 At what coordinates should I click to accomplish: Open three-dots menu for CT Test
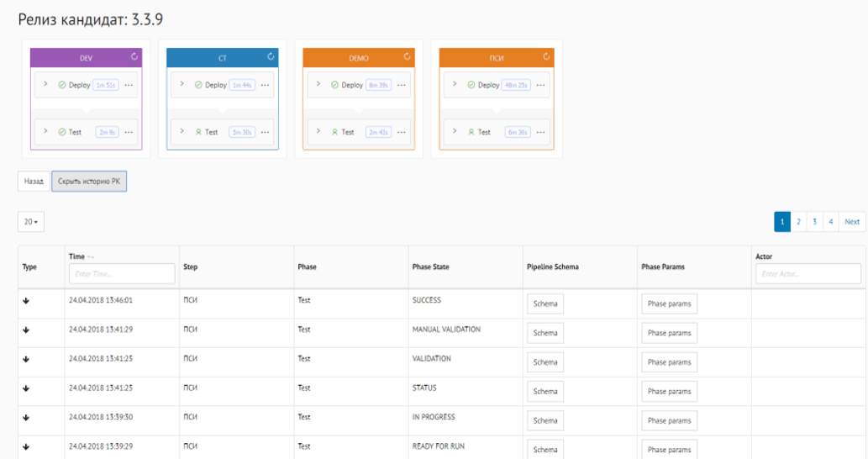(x=265, y=132)
